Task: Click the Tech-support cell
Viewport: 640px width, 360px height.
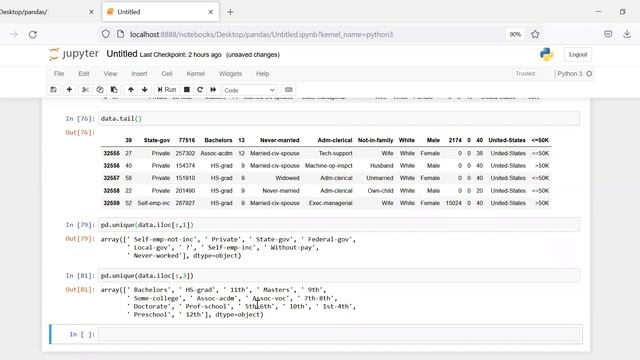Action: (x=336, y=153)
